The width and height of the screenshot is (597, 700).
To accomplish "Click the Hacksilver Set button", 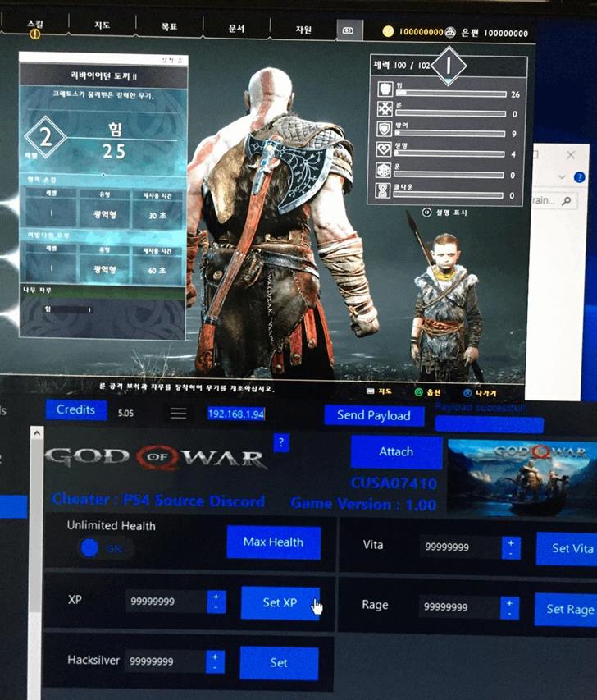I will pos(280,663).
